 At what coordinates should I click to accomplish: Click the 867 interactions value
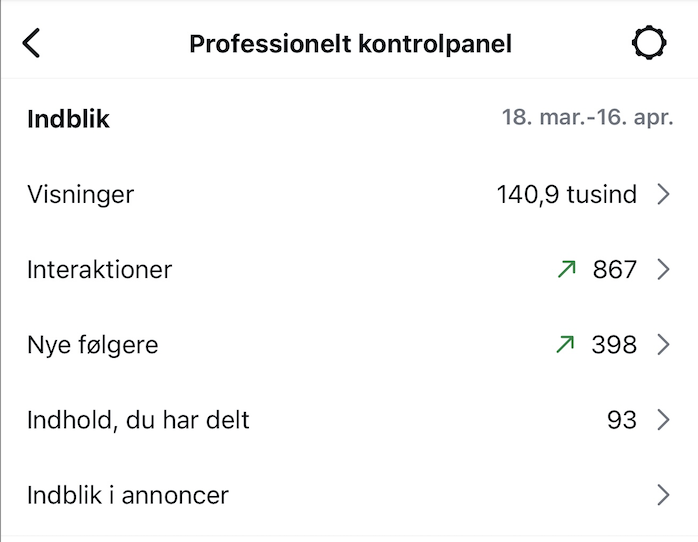click(x=614, y=269)
